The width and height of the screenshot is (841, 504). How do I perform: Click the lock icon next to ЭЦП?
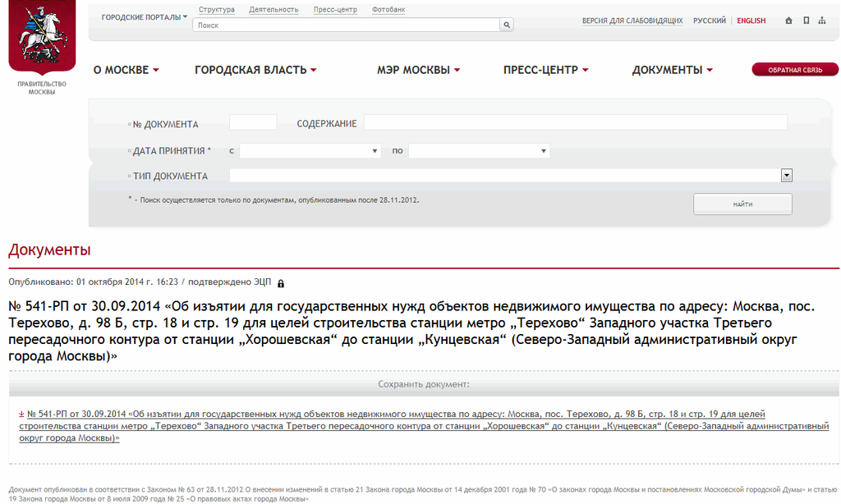(x=281, y=284)
